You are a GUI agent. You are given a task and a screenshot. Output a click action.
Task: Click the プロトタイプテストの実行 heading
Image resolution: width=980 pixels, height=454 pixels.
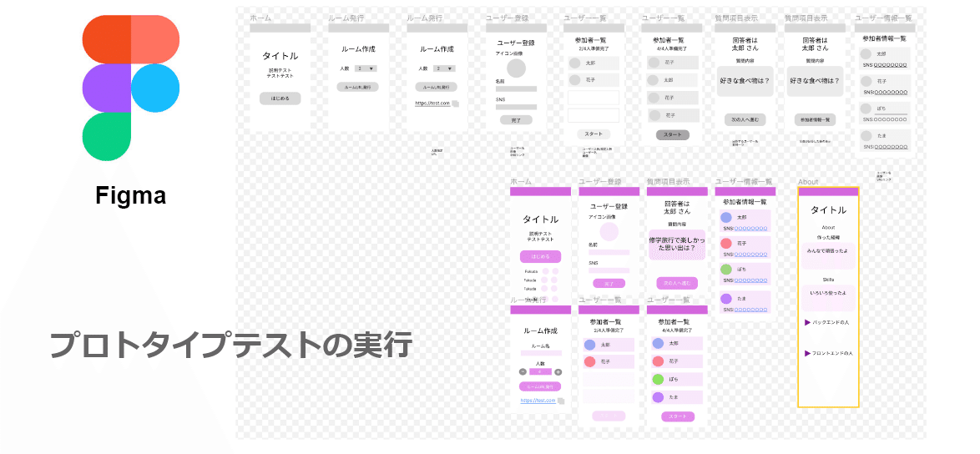point(230,344)
